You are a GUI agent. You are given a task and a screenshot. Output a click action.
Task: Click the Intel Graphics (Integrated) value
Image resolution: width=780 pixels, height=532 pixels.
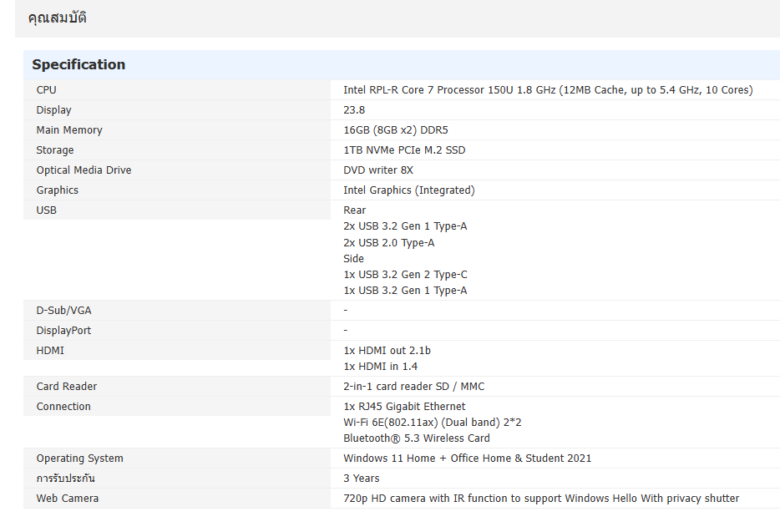[409, 190]
